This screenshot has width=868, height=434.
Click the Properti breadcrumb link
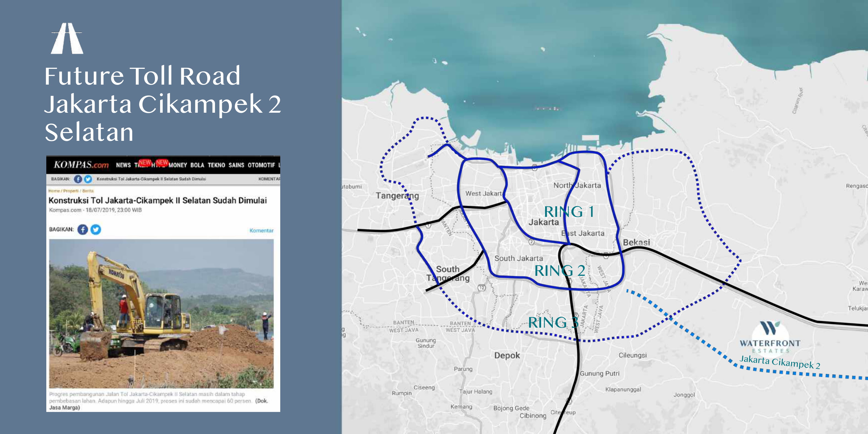[71, 191]
